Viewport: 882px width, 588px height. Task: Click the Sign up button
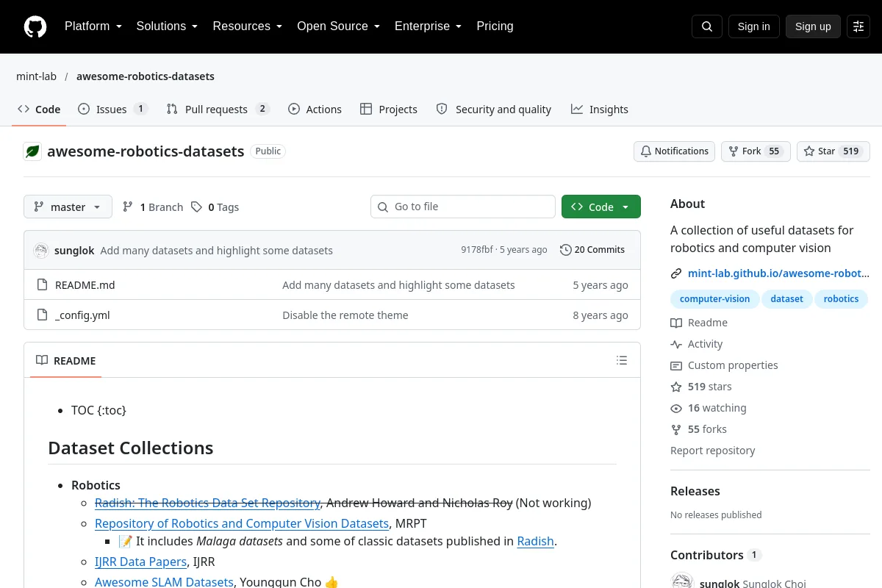coord(813,26)
